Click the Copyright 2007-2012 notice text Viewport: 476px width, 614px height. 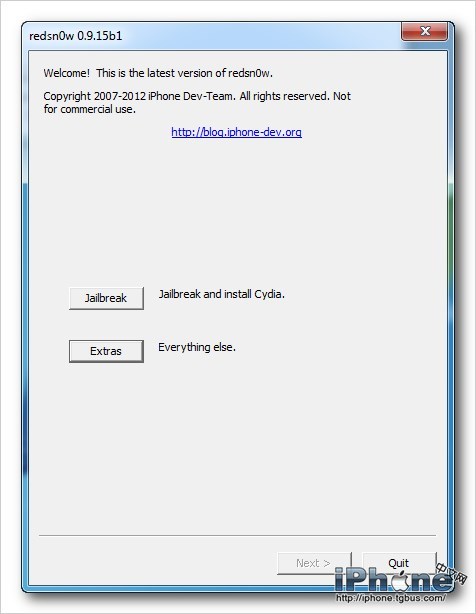197,96
